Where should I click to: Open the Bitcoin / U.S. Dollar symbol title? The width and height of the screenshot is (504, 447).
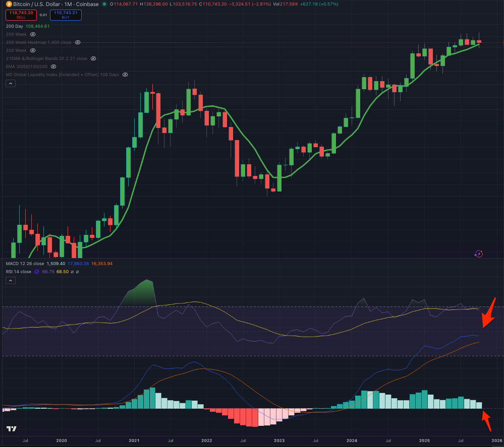click(56, 4)
